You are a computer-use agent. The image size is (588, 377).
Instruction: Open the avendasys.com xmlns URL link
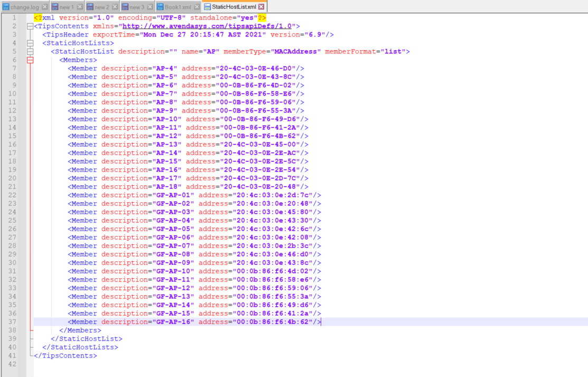pos(208,26)
